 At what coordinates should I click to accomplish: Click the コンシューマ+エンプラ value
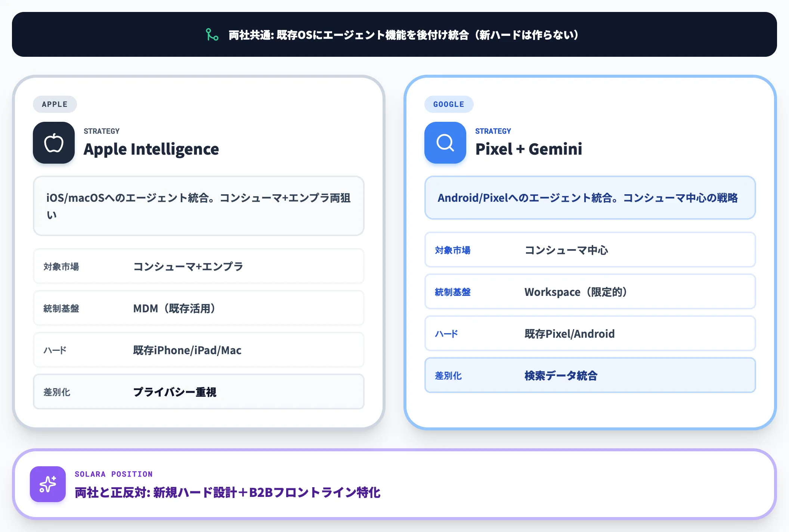coord(188,266)
